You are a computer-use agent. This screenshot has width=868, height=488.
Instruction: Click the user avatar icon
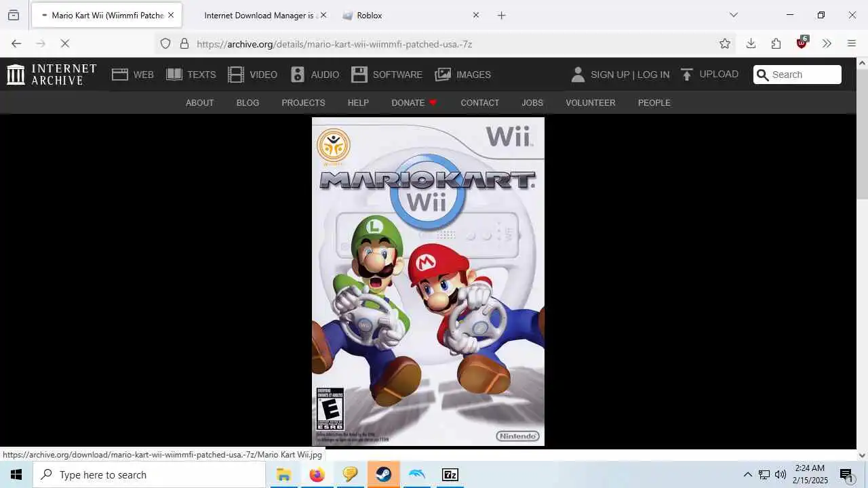click(x=578, y=75)
